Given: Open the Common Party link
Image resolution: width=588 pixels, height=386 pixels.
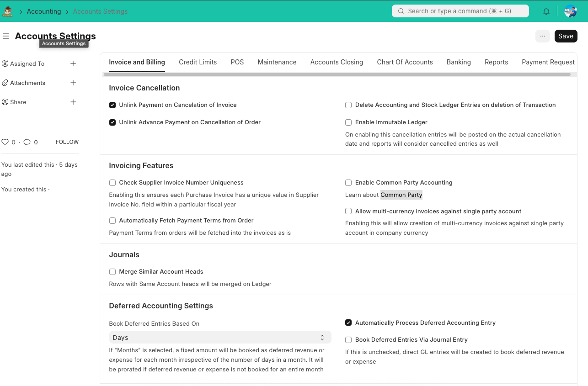Looking at the screenshot, I should pos(401,195).
